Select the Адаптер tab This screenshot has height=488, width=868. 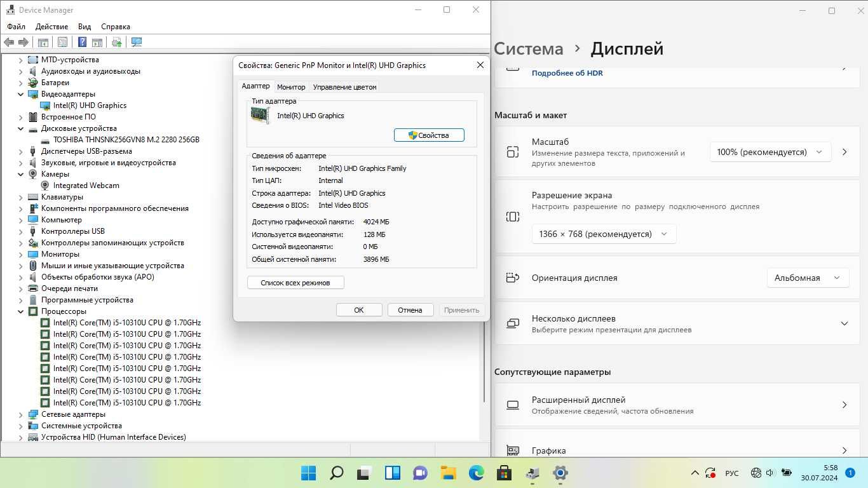coord(255,86)
